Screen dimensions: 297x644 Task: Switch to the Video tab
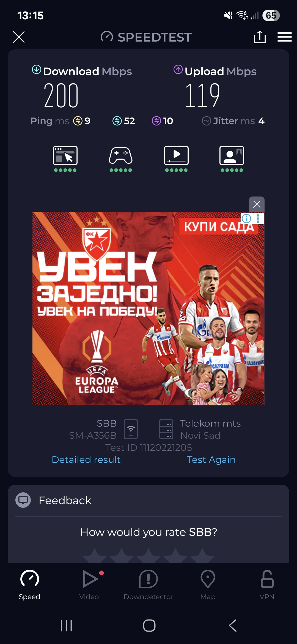(x=89, y=585)
